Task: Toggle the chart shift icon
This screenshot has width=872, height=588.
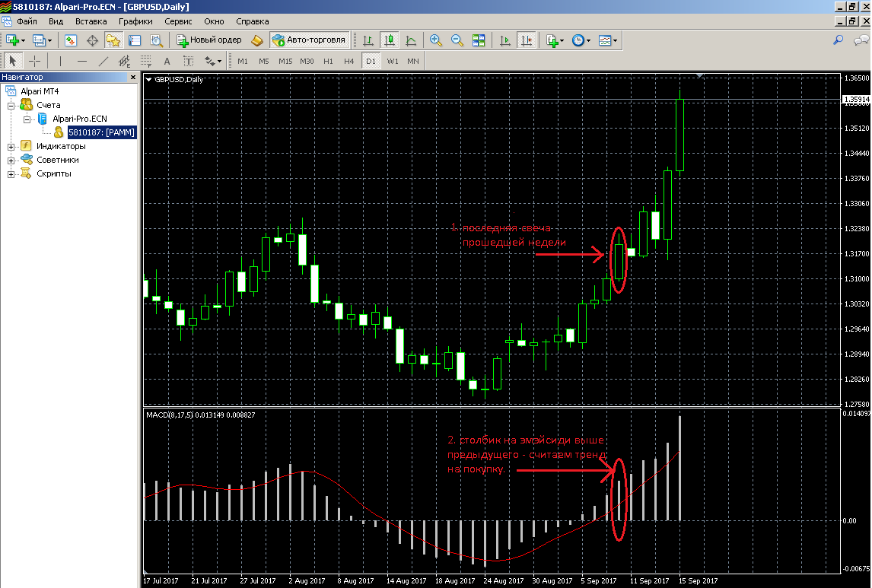Action: (527, 40)
